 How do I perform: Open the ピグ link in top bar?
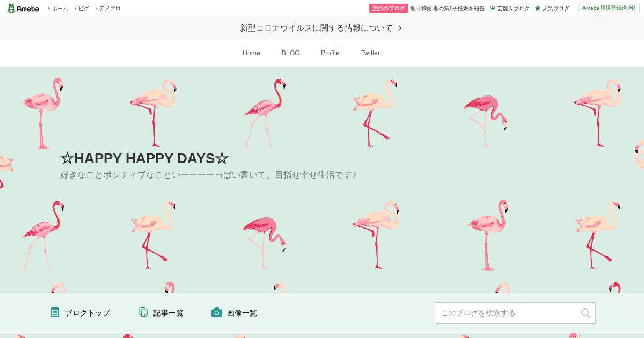click(x=84, y=8)
